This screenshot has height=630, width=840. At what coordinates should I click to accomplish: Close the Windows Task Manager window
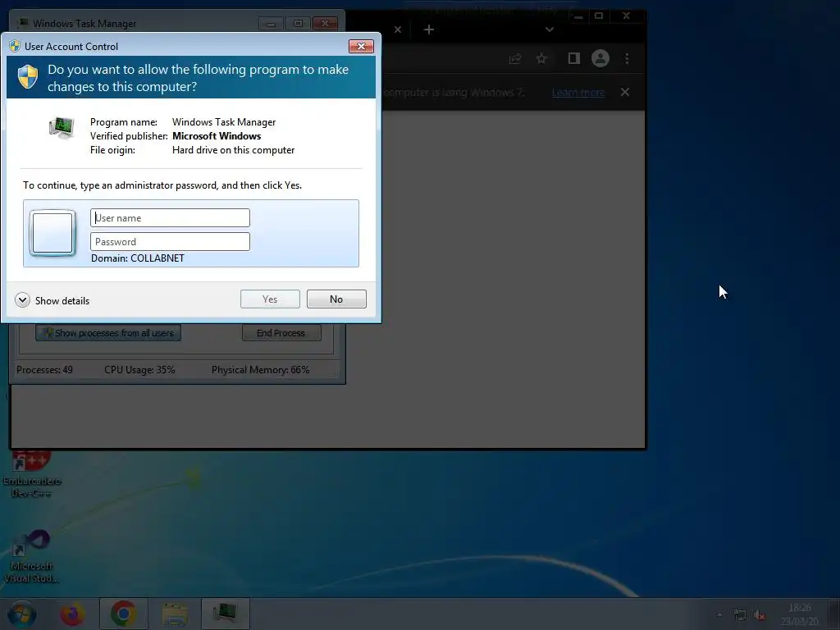pyautogui.click(x=325, y=24)
